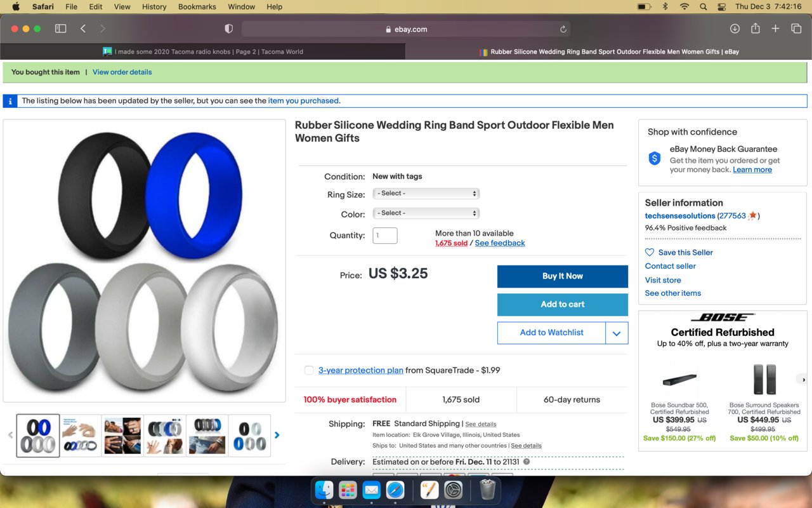Image resolution: width=812 pixels, height=508 pixels.
Task: Click the Add to cart button
Action: 563,304
